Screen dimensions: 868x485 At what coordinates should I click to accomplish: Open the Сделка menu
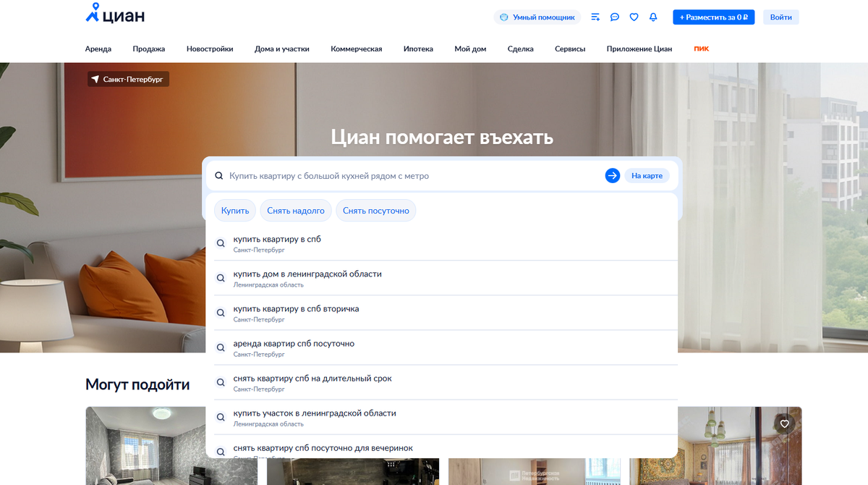pyautogui.click(x=521, y=49)
